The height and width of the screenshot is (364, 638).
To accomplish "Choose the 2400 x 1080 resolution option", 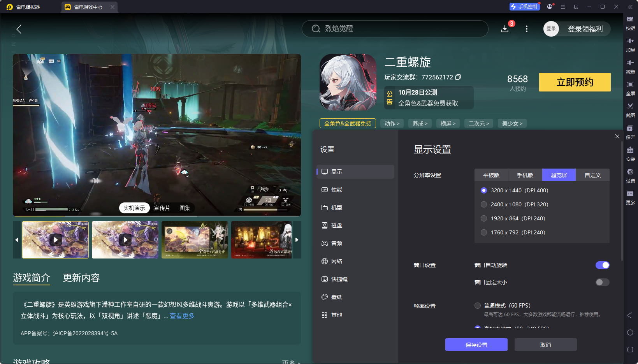I will (x=483, y=204).
